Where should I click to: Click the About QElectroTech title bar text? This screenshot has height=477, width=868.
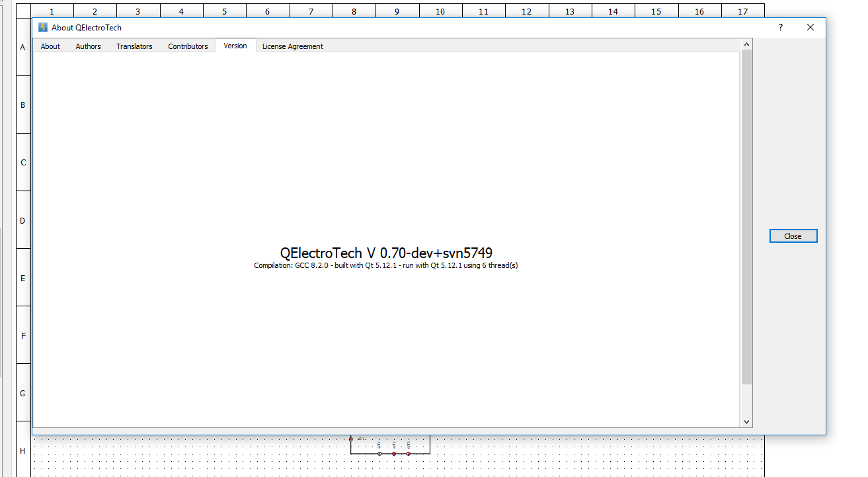(x=87, y=28)
